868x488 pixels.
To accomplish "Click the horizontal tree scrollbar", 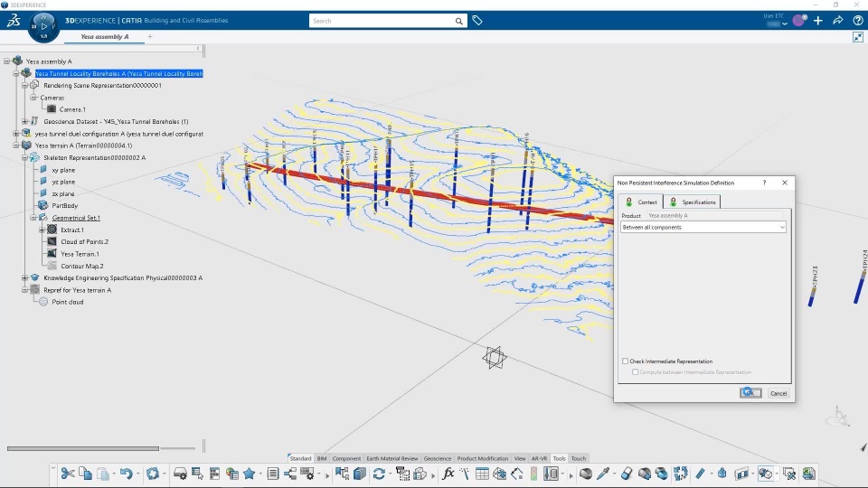I will pyautogui.click(x=83, y=448).
